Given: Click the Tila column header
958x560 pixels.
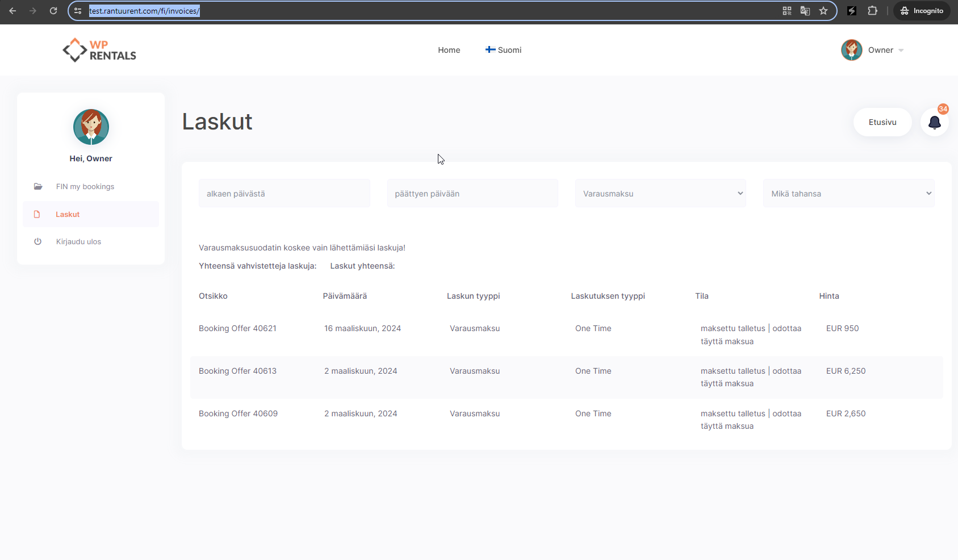Looking at the screenshot, I should click(702, 296).
